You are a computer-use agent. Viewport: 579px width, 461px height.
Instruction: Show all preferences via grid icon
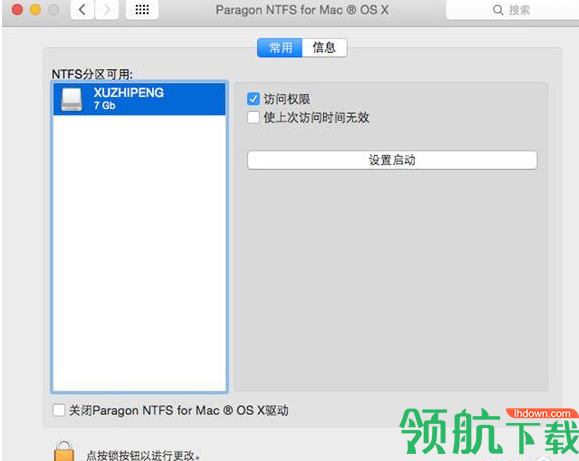(x=142, y=10)
